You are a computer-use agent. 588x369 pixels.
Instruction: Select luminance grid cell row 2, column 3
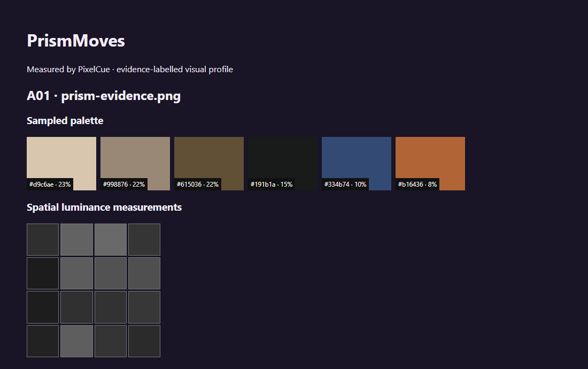(x=111, y=273)
